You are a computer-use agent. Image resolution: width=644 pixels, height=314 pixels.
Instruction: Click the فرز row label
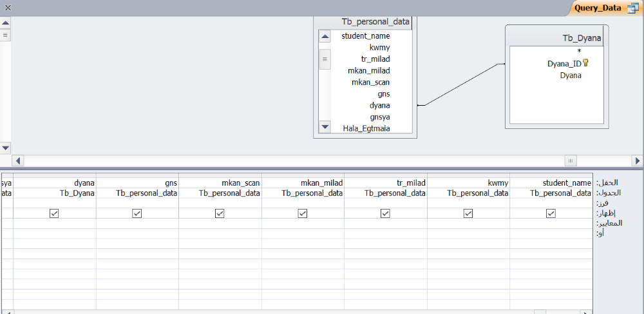pyautogui.click(x=602, y=203)
